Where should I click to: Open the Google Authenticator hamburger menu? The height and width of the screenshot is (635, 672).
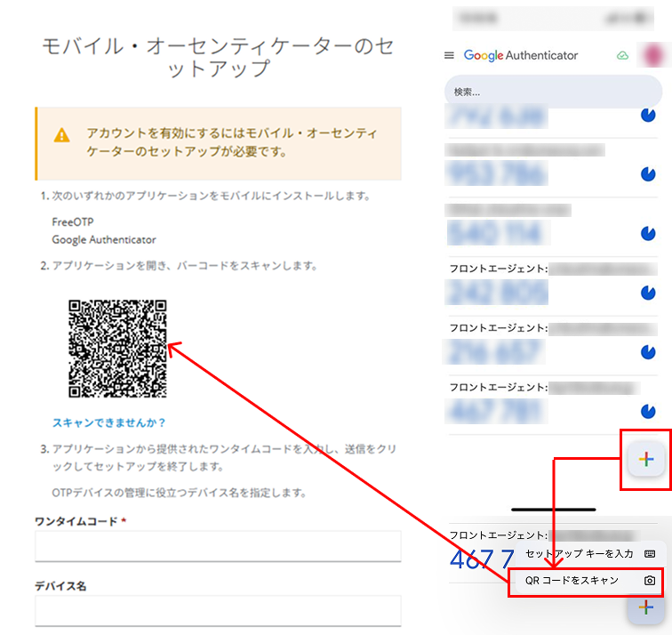449,55
